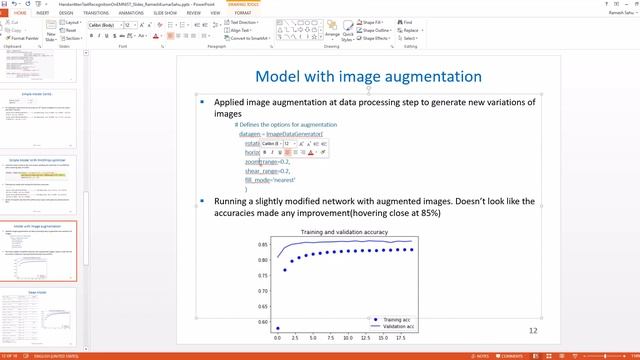Increase list indent level in ribbon
640x360 pixels.
click(x=205, y=25)
